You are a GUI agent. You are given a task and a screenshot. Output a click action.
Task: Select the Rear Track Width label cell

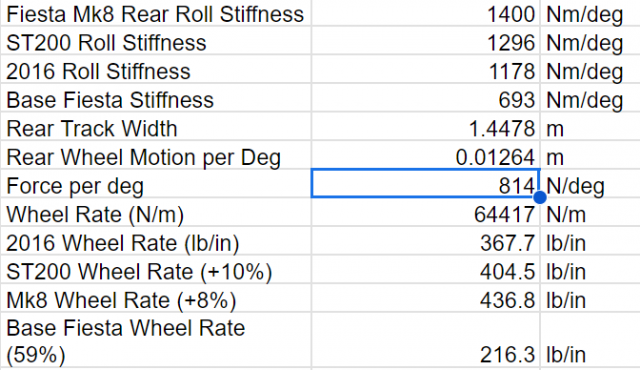point(156,128)
